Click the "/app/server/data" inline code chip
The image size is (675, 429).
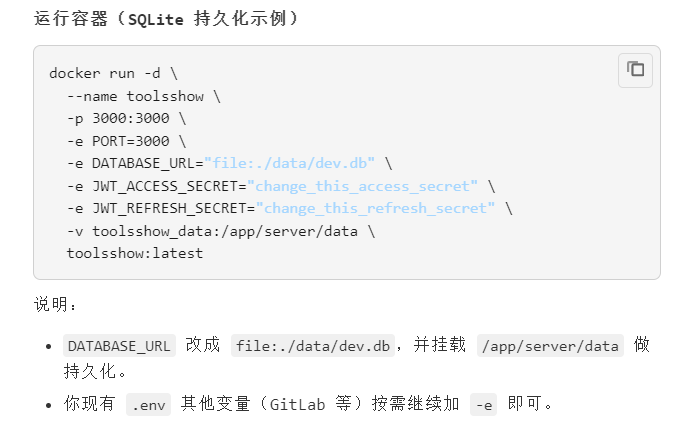(549, 346)
